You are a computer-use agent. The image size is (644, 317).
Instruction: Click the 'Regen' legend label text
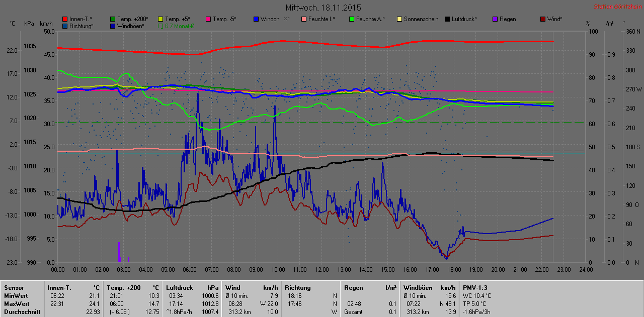[x=508, y=19]
